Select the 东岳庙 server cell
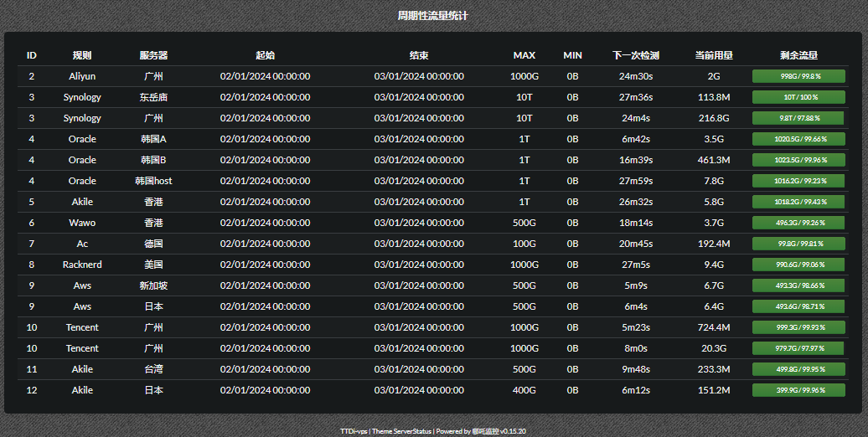The image size is (868, 437). click(153, 97)
